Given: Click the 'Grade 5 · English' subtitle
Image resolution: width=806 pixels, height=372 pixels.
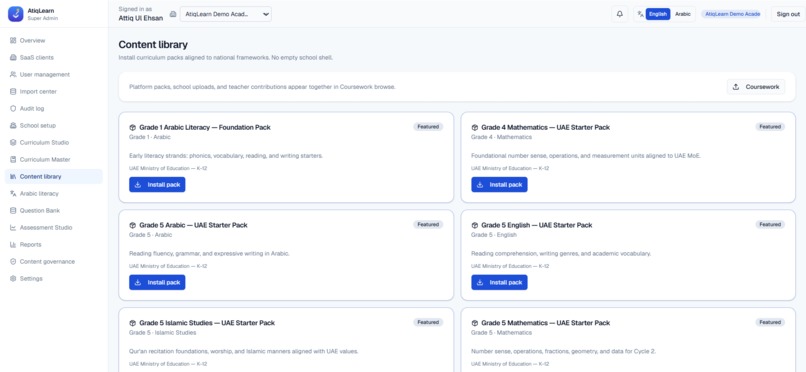Looking at the screenshot, I should [494, 235].
